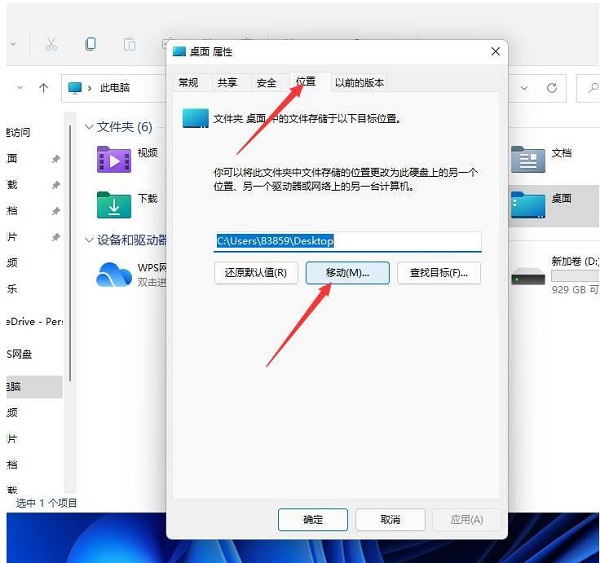Screen dimensions: 600x563
Task: Click the pin icon beside the third sidebar item
Action: [56, 211]
